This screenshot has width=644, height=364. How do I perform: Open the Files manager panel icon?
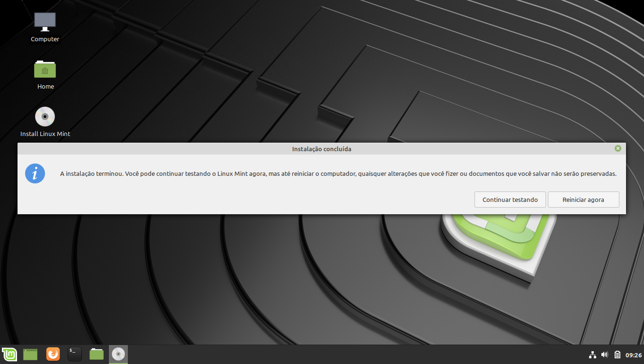pyautogui.click(x=97, y=354)
